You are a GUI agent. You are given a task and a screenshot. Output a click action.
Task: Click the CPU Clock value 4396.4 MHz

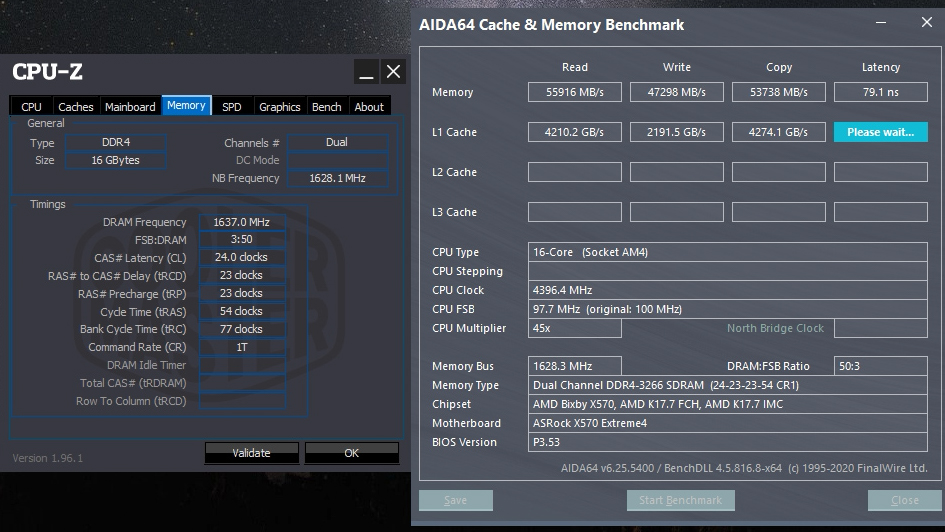coord(727,290)
